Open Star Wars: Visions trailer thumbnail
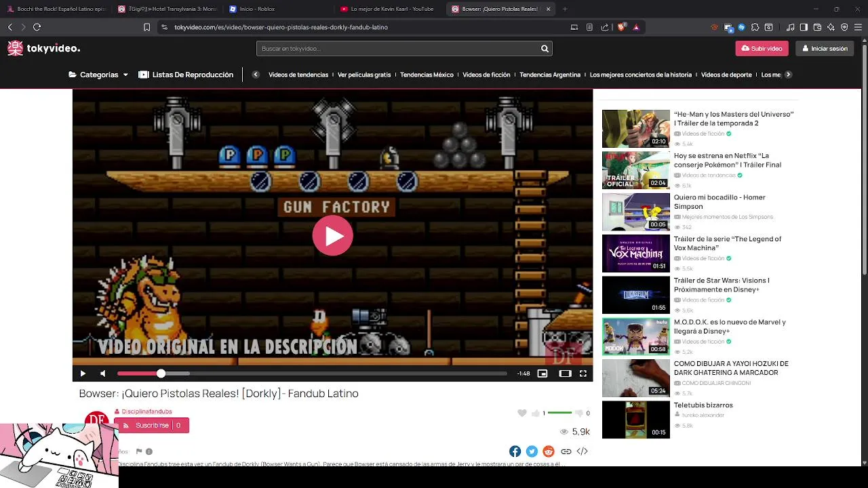 click(636, 295)
